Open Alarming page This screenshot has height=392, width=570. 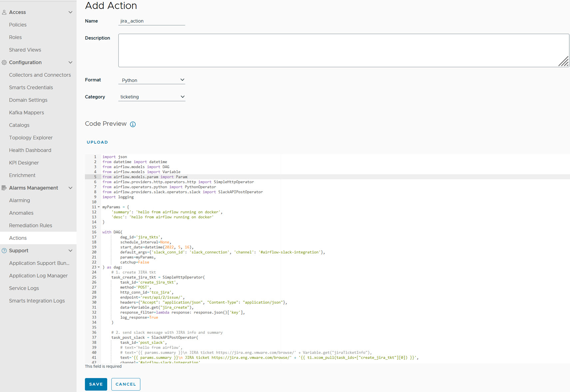19,200
